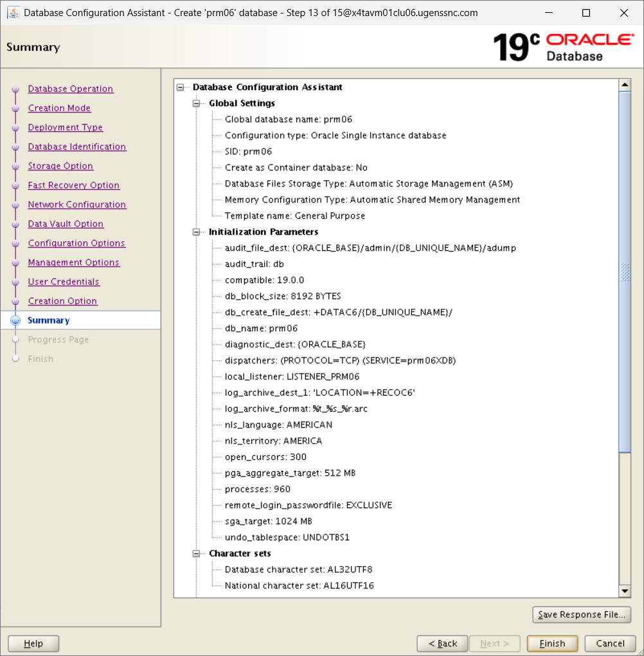Select 'db_block_size: 8192 BYTES' row
Screen dimensions: 644x656
pos(283,296)
